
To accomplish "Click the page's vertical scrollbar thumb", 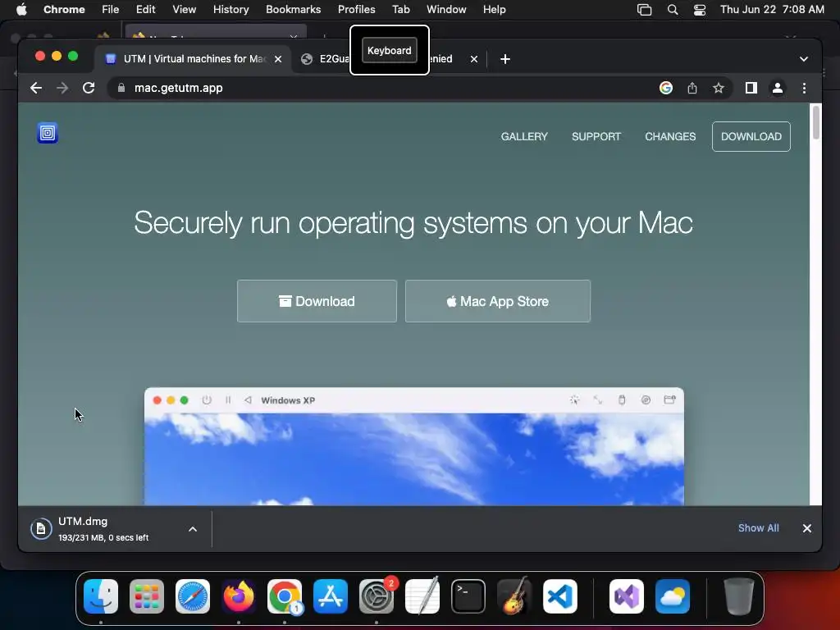I will click(x=816, y=122).
